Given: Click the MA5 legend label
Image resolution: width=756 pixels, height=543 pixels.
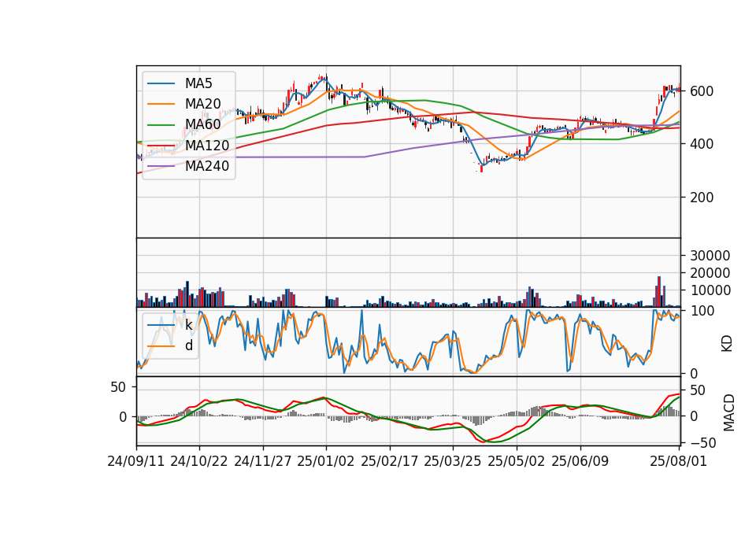Looking at the screenshot, I should 198,83.
